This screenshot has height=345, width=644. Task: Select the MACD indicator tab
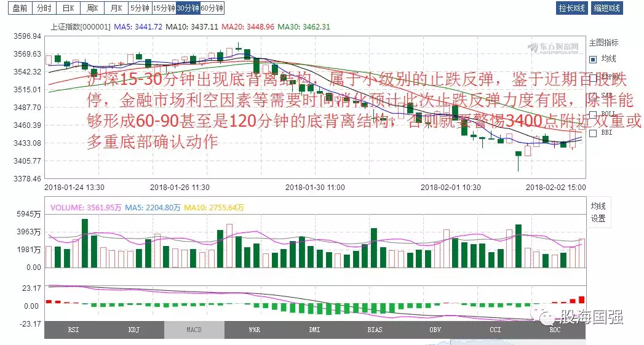pos(194,330)
